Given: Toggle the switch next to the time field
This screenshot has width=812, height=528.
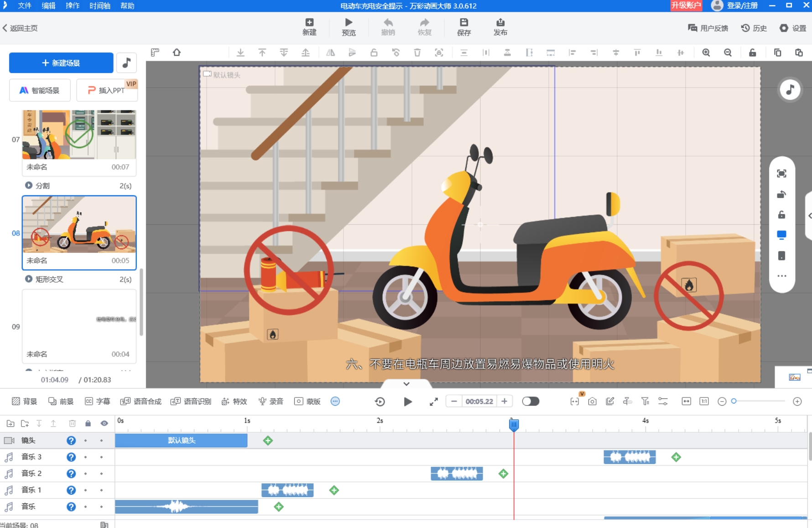Looking at the screenshot, I should point(531,401).
